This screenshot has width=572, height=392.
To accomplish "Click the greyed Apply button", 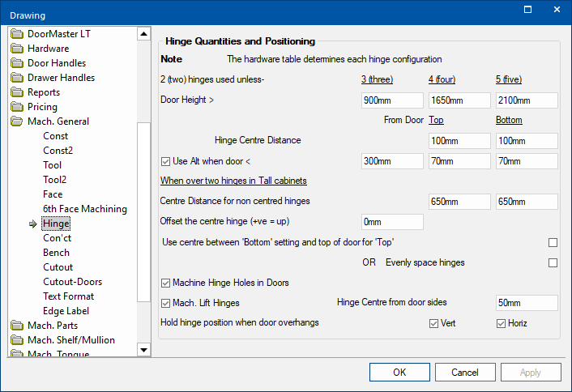I will (531, 373).
